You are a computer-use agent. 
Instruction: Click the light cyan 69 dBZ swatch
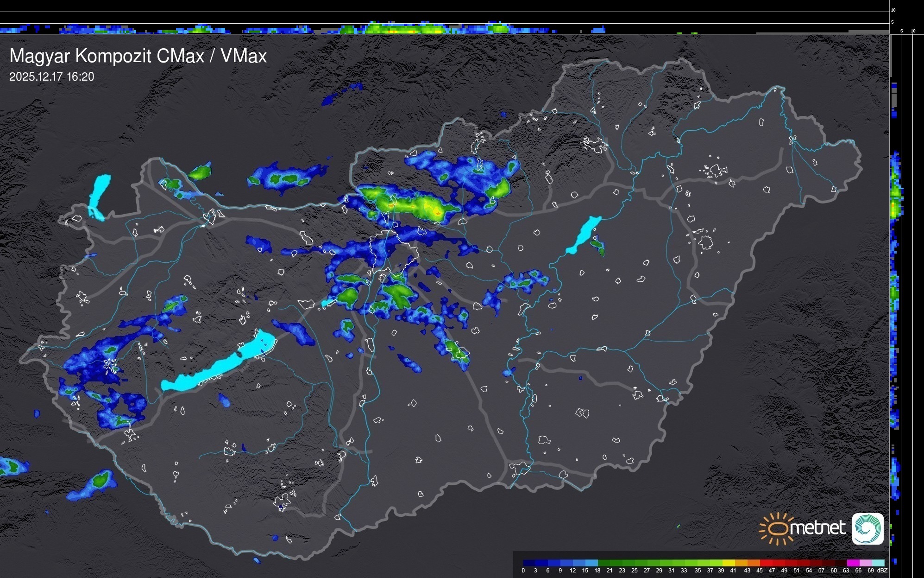[x=878, y=563]
